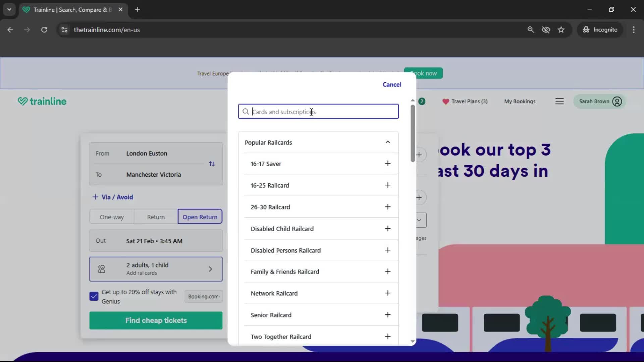Image resolution: width=644 pixels, height=362 pixels.
Task: Uncheck the Booking.com Genius discount option
Action: [x=94, y=296]
